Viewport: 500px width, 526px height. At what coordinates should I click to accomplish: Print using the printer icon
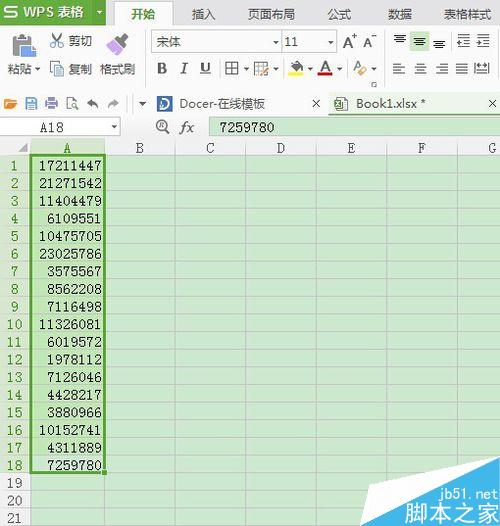tap(51, 104)
